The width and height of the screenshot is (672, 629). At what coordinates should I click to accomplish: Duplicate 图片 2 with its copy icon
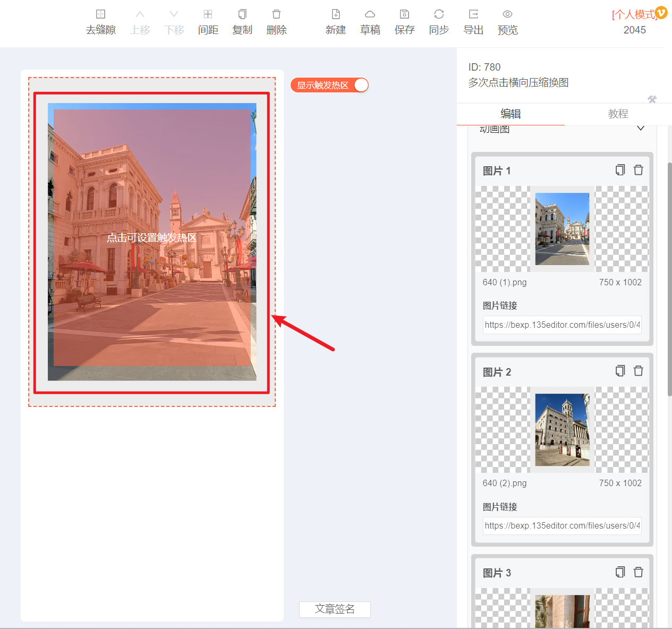tap(620, 371)
